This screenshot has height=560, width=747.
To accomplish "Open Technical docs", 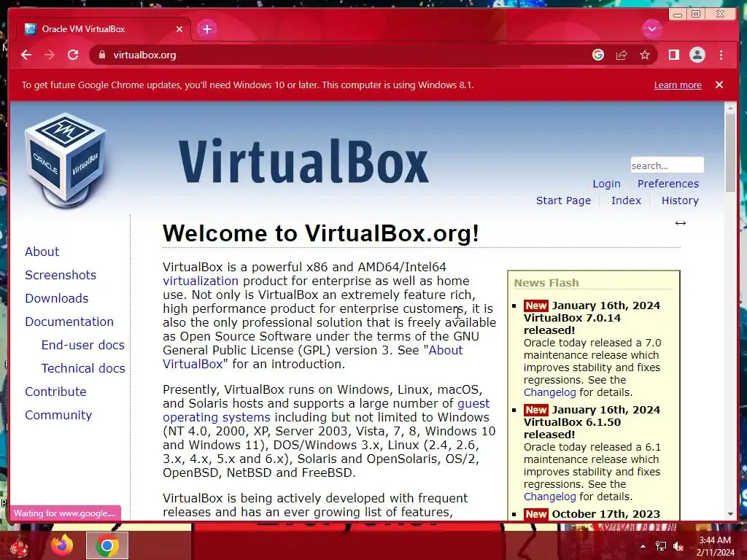I will click(83, 368).
